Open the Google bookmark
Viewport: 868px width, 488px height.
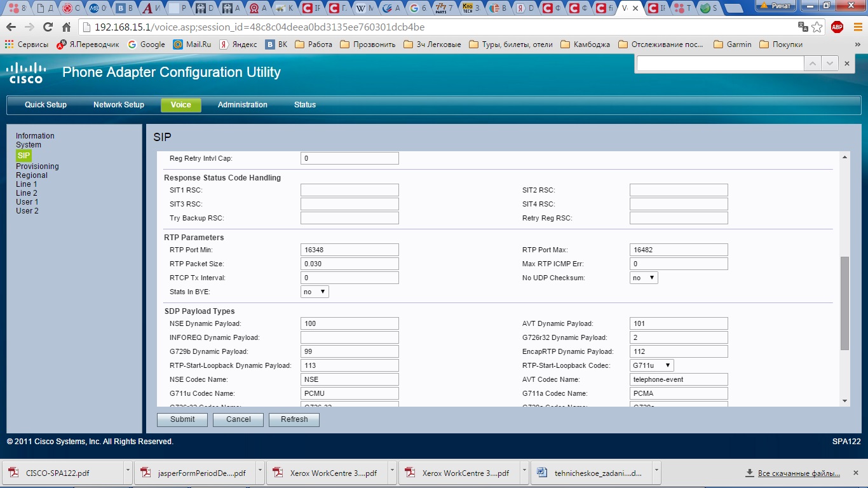coord(146,44)
